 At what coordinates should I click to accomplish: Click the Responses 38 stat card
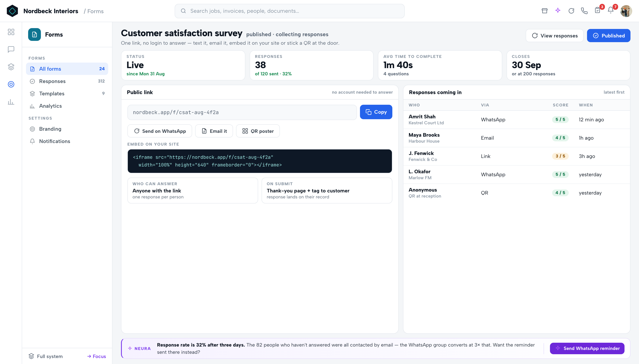click(x=311, y=65)
